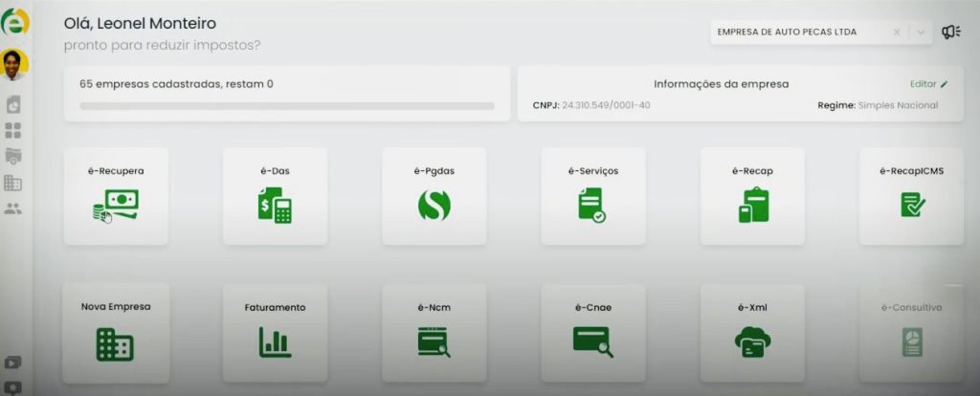The height and width of the screenshot is (396, 980).
Task: Open the é-Recupera money icon
Action: [116, 206]
